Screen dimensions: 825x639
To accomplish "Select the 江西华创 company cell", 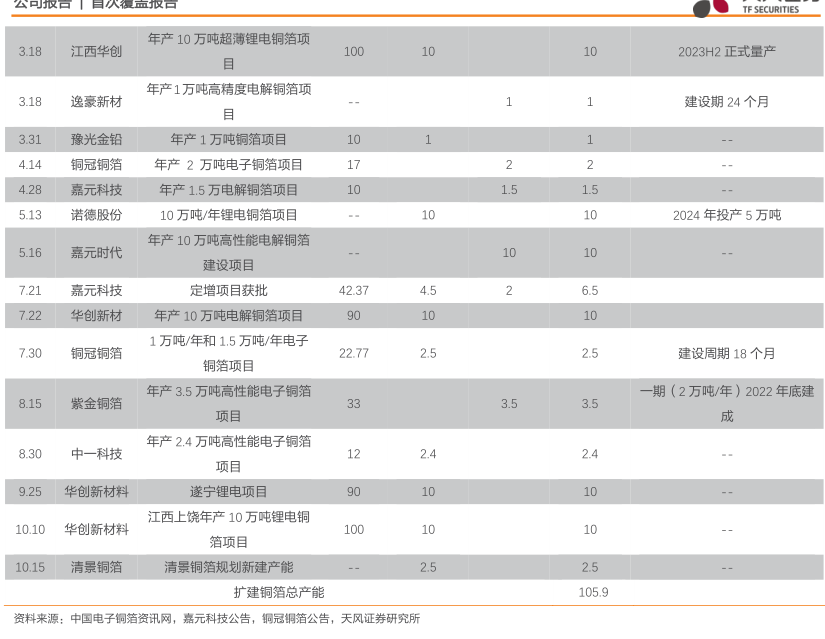I will 96,51.
